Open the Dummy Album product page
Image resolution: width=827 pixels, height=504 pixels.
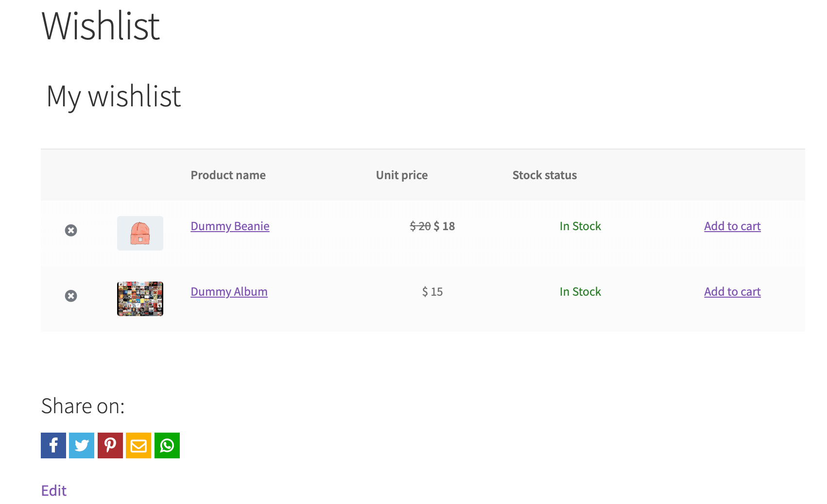pos(229,292)
